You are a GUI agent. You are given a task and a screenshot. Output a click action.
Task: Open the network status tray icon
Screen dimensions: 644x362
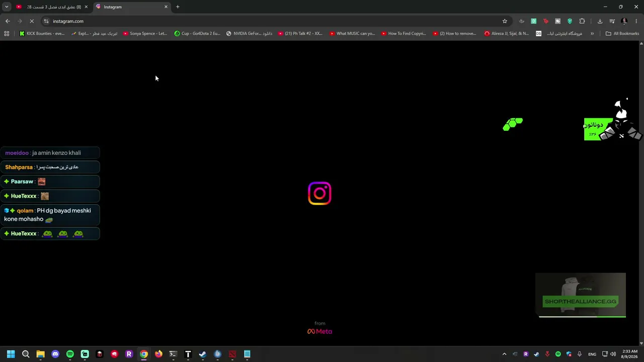point(605,354)
